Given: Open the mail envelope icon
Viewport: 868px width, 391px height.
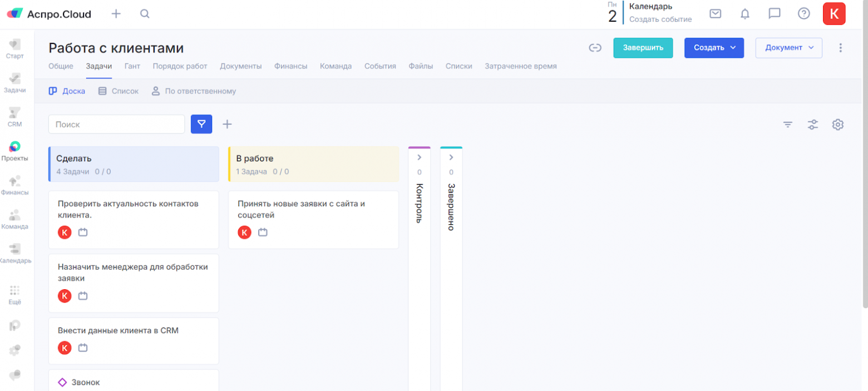Looking at the screenshot, I should point(716,14).
